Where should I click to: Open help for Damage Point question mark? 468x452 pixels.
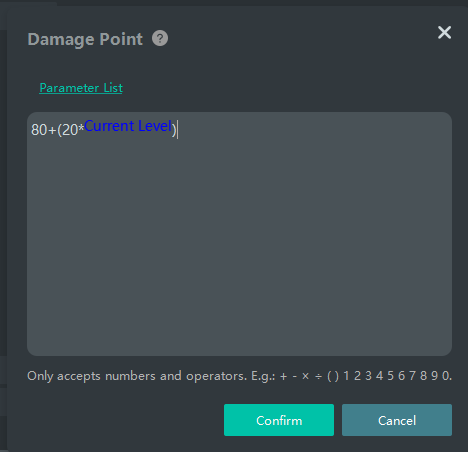(x=160, y=38)
